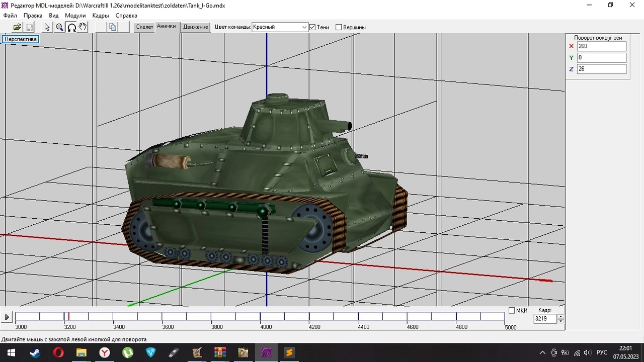
Task: Click timeline at frame 4800 label
Action: click(x=461, y=327)
